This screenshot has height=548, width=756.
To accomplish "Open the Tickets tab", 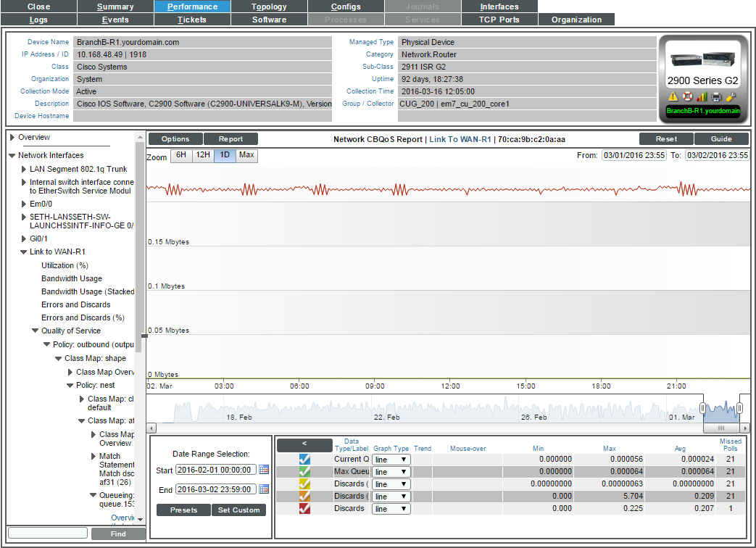I will point(192,20).
